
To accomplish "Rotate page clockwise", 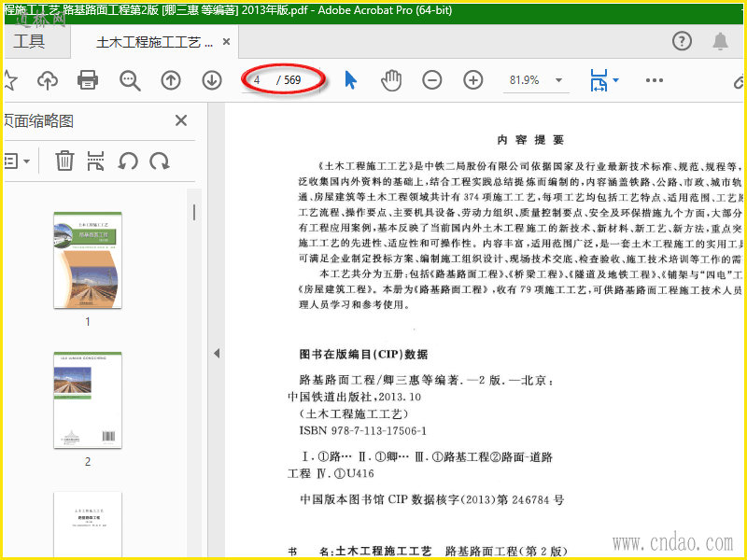I will (159, 161).
